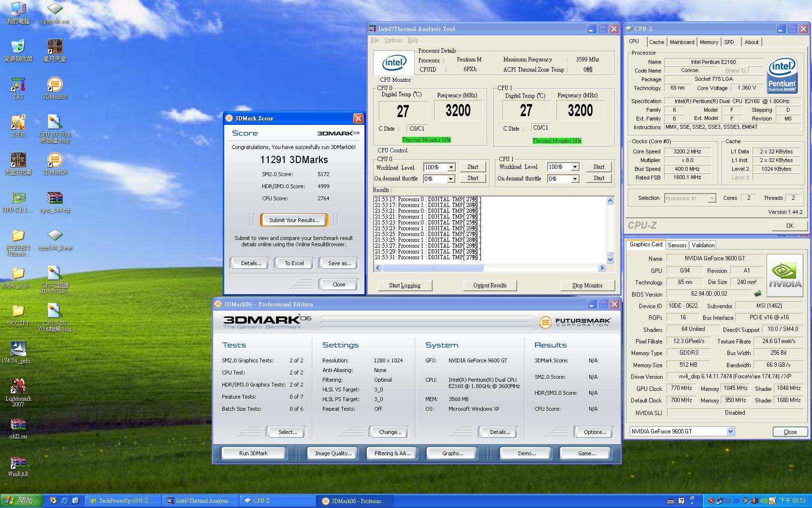The width and height of the screenshot is (812, 508).
Task: Open the OCCTPT folder icon
Action: pyautogui.click(x=18, y=315)
